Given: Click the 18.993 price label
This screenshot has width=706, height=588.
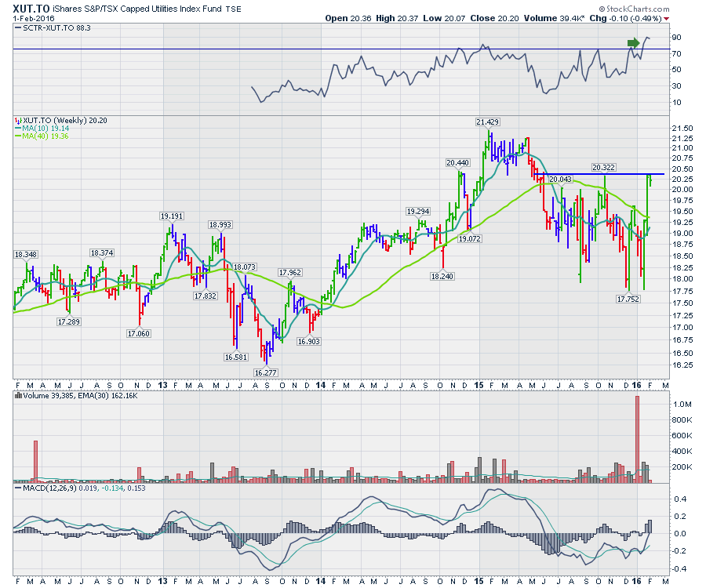Looking at the screenshot, I should [x=220, y=224].
